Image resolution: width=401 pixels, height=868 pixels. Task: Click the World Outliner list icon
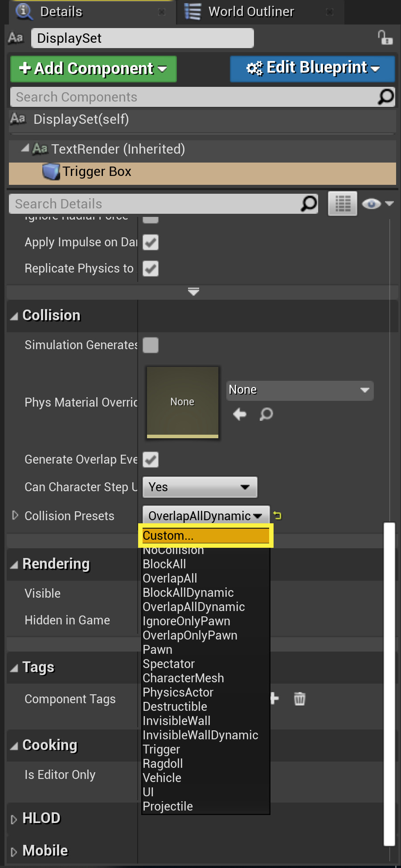pos(193,12)
